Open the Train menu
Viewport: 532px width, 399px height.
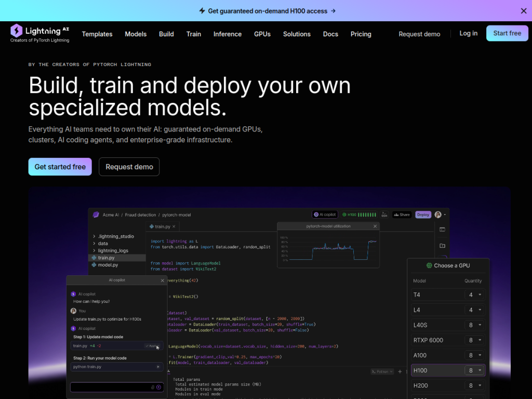(194, 34)
